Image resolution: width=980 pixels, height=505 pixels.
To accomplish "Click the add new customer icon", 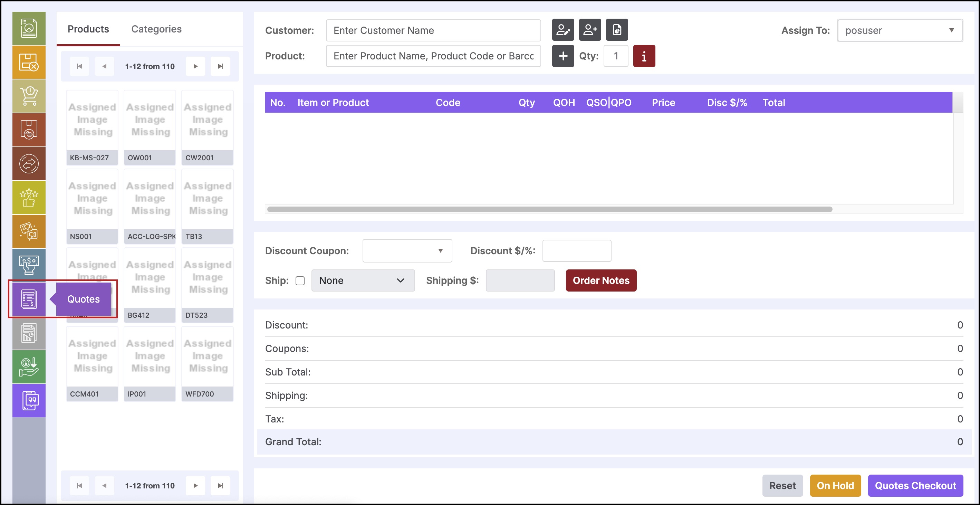I will [590, 30].
